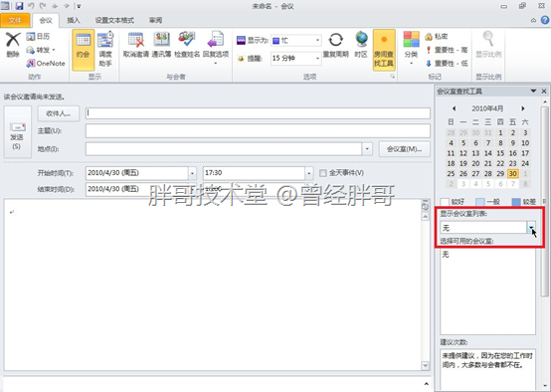Viewport: 551px width, 392px height.
Task: Click the To (收件人...) button
Action: [x=59, y=113]
